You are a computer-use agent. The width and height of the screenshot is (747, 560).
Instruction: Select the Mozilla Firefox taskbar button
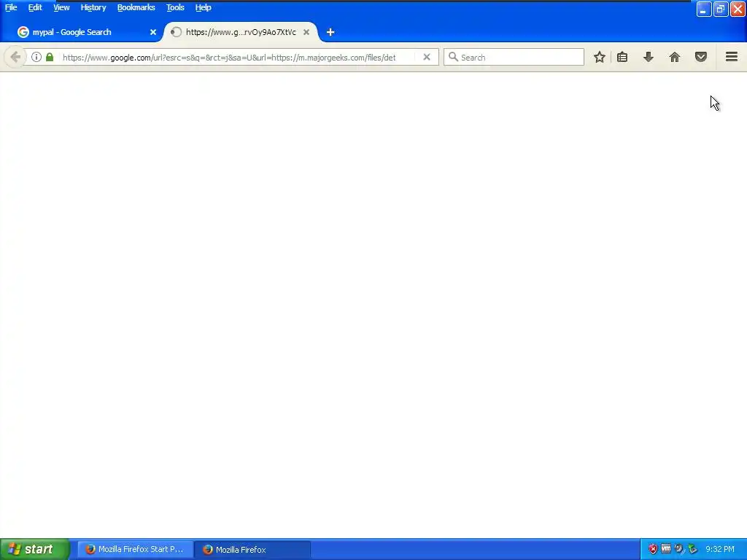tap(252, 550)
